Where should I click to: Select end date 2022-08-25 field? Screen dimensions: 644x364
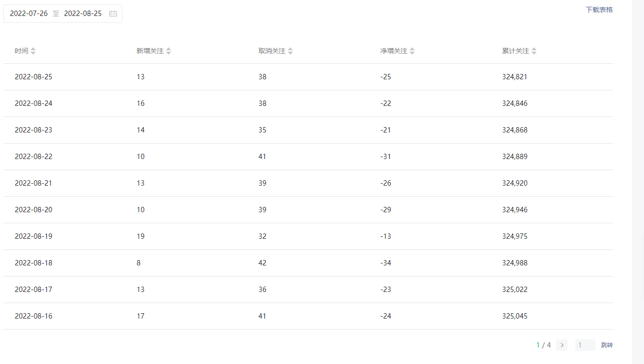pyautogui.click(x=83, y=14)
